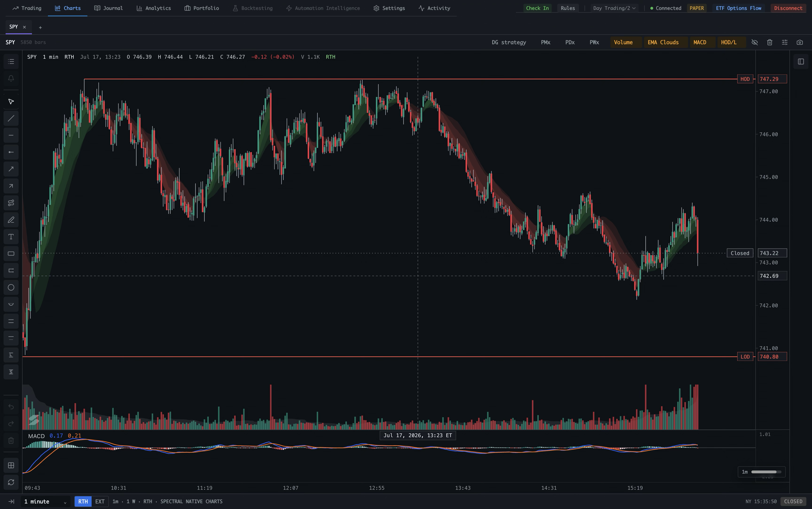This screenshot has width=812, height=509.
Task: Enable the DG strategy overlay
Action: [x=509, y=42]
